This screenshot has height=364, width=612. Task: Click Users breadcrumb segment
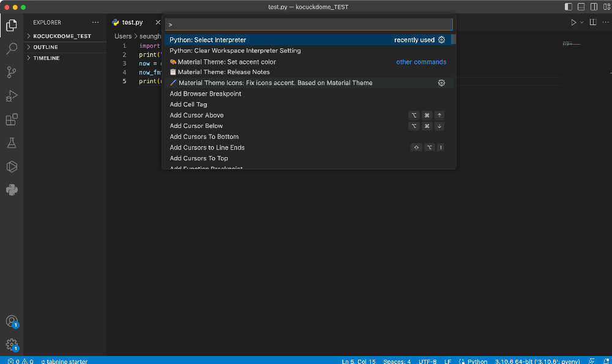click(123, 36)
